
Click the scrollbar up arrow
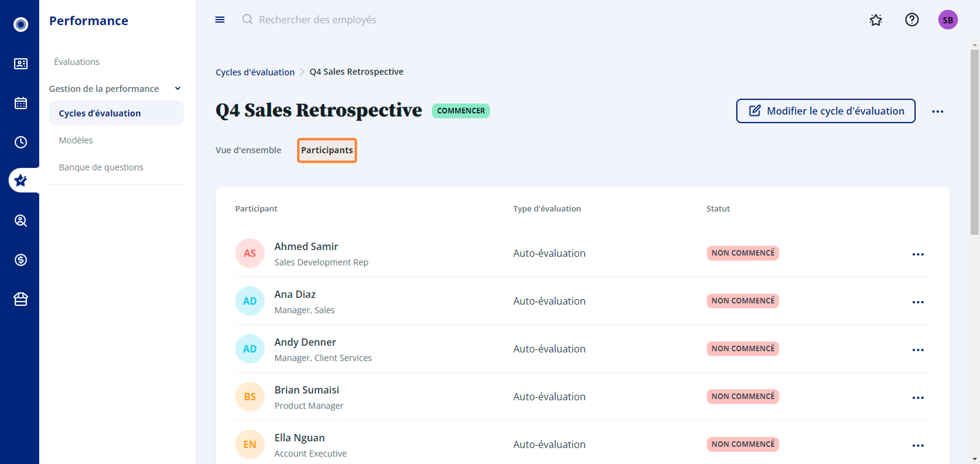pos(974,44)
